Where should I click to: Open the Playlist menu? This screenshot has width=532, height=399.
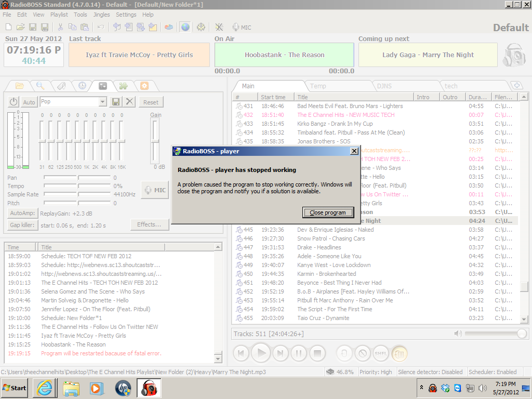(x=59, y=15)
